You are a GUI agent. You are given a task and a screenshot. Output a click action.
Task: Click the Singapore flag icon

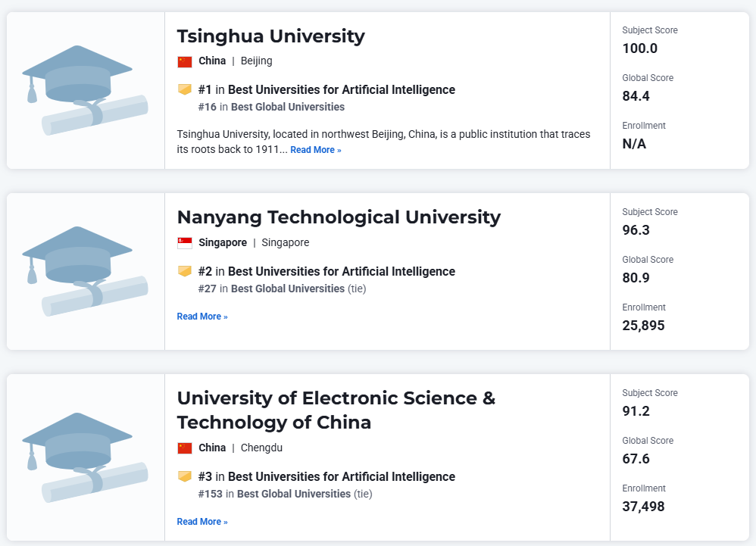(185, 243)
